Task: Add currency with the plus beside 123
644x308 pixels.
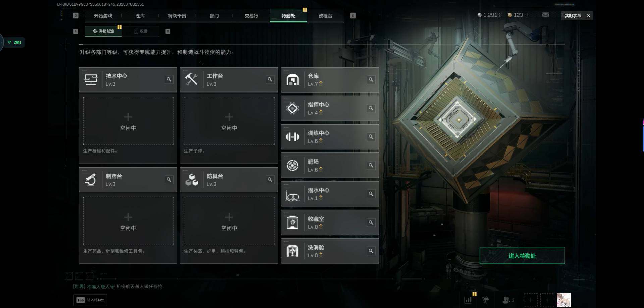Action: click(x=527, y=15)
